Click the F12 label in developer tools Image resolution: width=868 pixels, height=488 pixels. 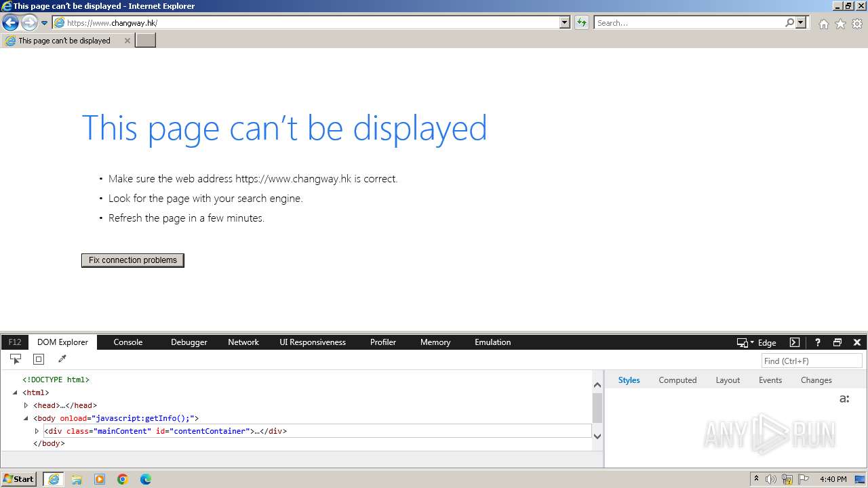point(15,342)
